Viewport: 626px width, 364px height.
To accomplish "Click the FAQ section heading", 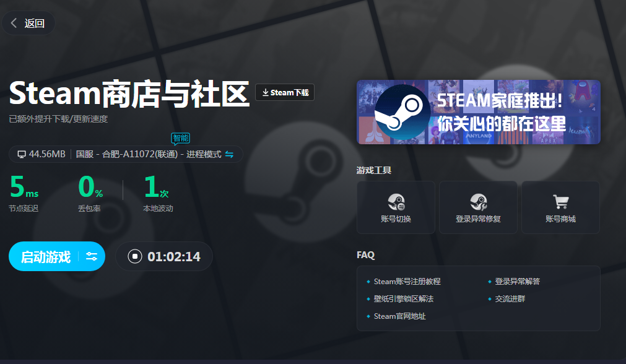I will [366, 255].
